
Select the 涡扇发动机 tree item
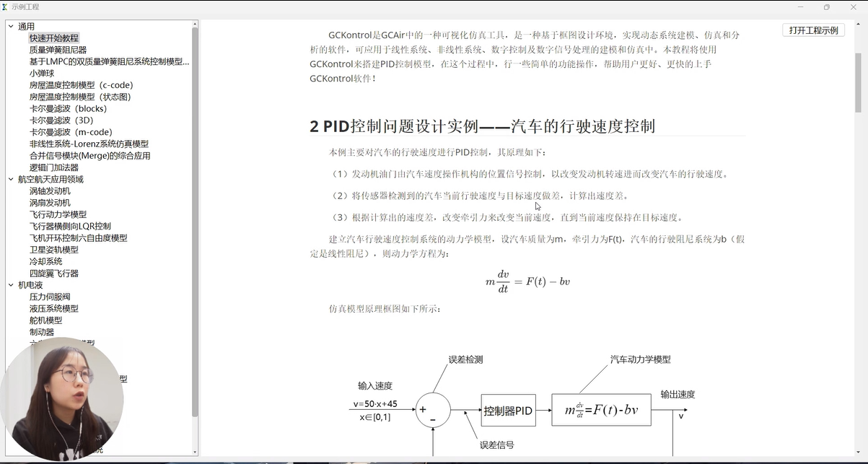pyautogui.click(x=50, y=203)
